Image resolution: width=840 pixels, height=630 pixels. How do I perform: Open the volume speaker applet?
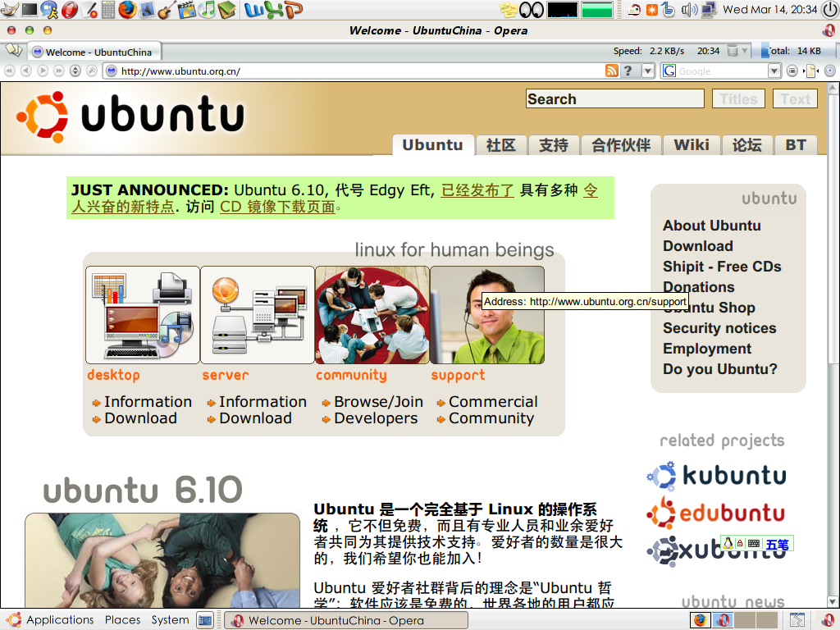(x=689, y=9)
